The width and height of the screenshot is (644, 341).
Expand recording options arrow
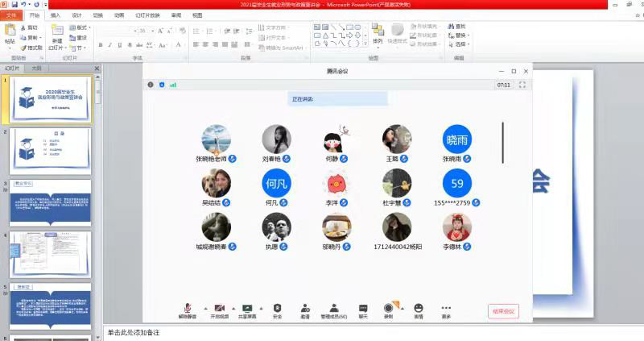click(402, 308)
